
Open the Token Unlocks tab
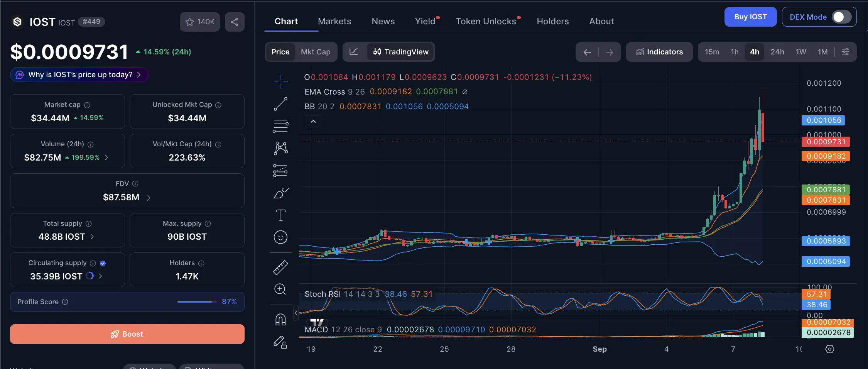486,21
